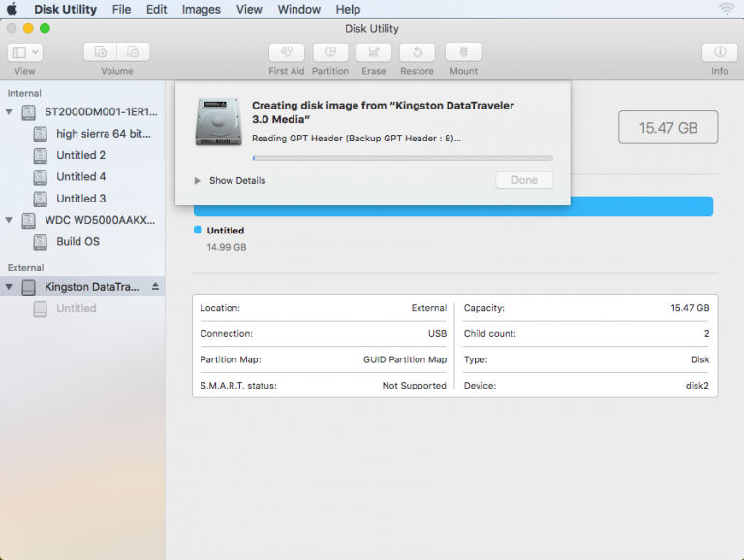Screen dimensions: 744x560
Task: Collapse the ST2000DM001 disk tree
Action: [x=10, y=112]
